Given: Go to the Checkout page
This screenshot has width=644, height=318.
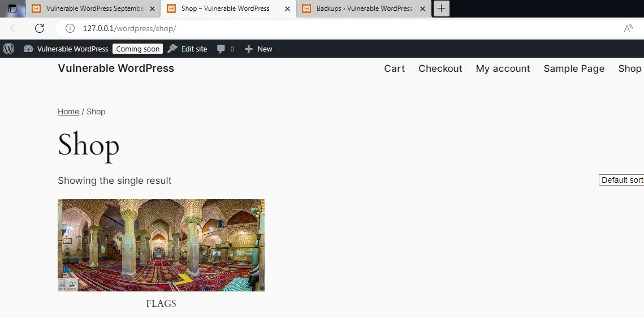Looking at the screenshot, I should tap(440, 68).
